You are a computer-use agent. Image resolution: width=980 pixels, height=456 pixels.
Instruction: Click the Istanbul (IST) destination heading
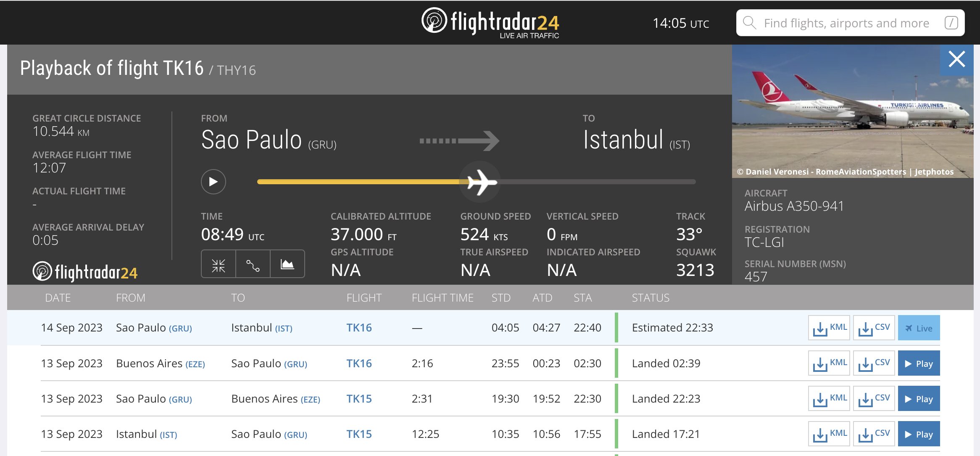(637, 140)
